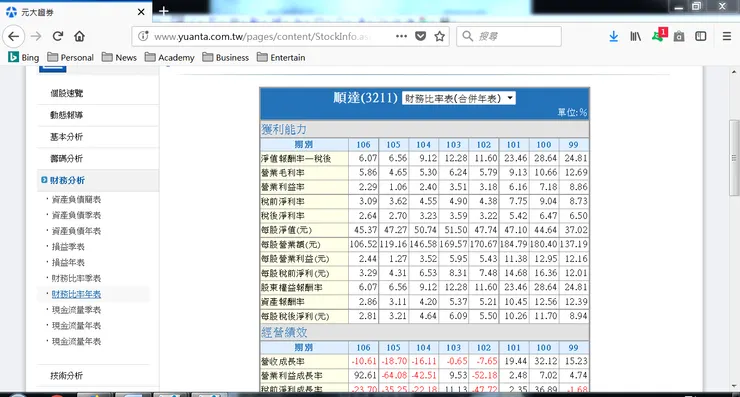The width and height of the screenshot is (740, 397).
Task: Go back to the previous page
Action: (14, 36)
